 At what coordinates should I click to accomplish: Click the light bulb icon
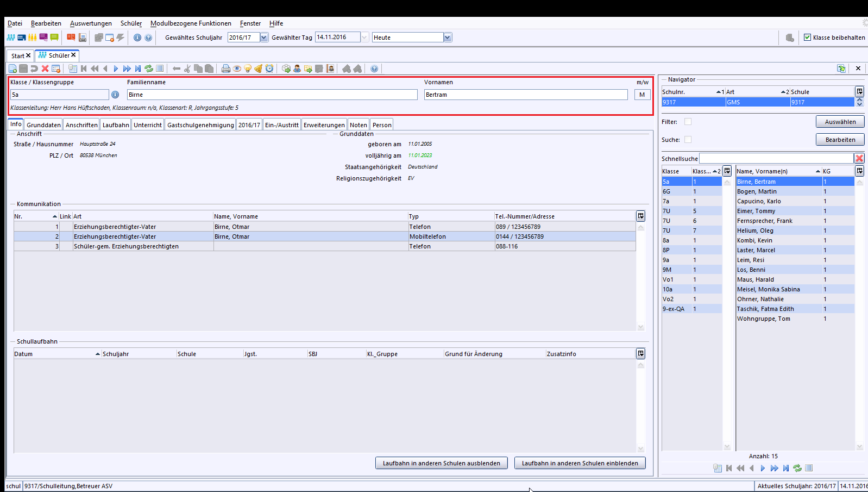tap(248, 68)
